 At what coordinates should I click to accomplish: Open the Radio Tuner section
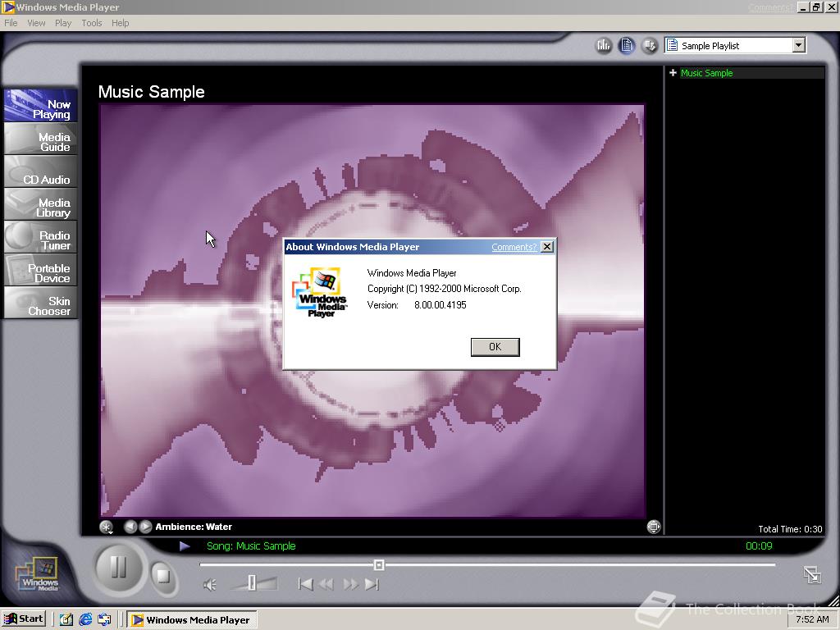pos(41,237)
